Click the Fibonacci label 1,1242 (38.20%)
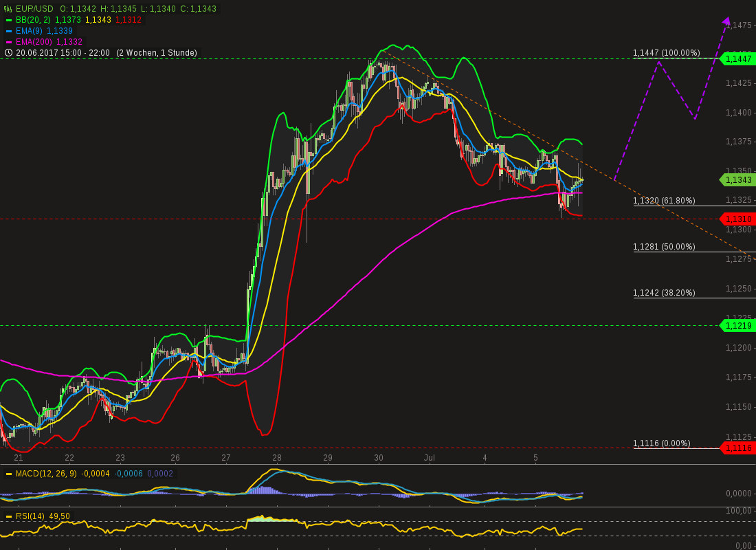 (x=664, y=292)
